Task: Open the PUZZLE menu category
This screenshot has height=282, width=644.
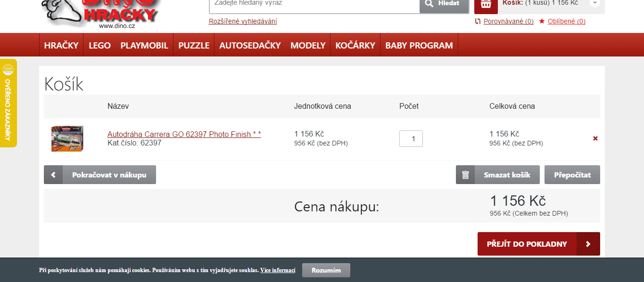Action: point(194,45)
